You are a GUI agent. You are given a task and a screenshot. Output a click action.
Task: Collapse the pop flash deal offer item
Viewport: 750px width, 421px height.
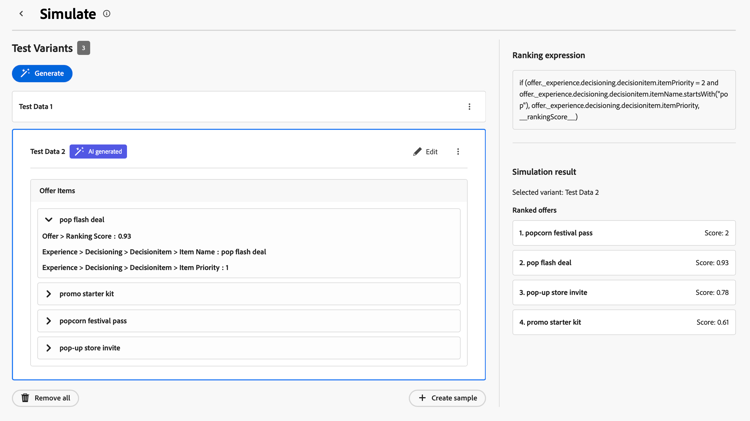(49, 220)
